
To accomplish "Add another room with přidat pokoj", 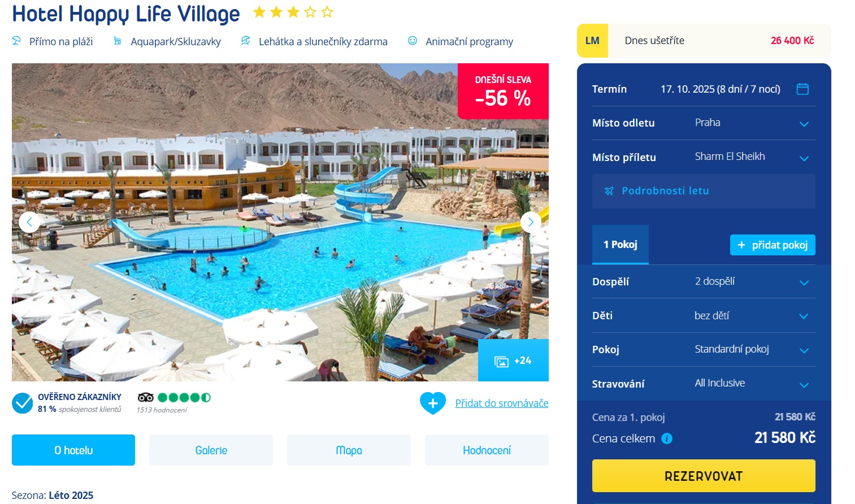I will click(x=772, y=245).
